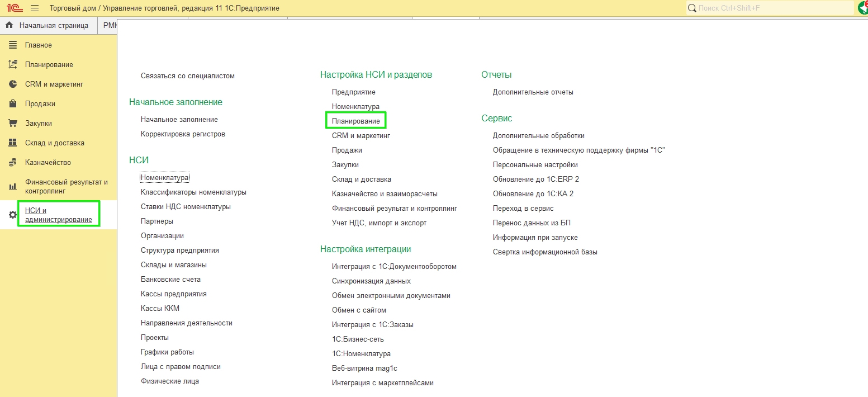868x397 pixels.
Task: Click the Планирование chart icon in sidebar
Action: [x=13, y=64]
